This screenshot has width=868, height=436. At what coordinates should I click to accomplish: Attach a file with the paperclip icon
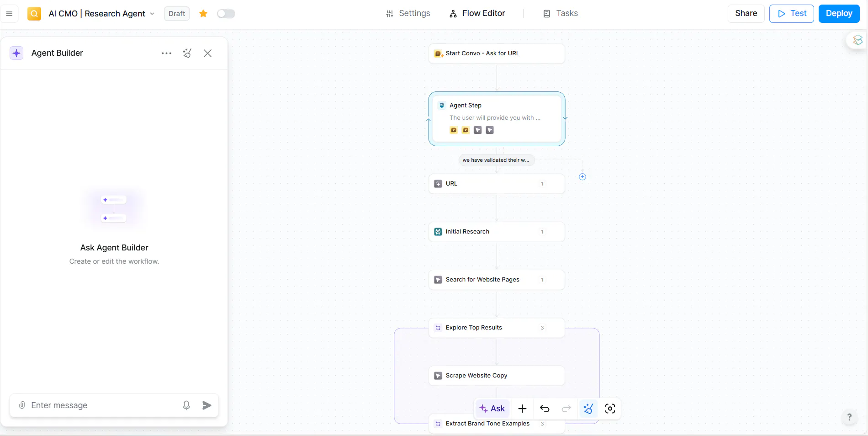coord(22,405)
